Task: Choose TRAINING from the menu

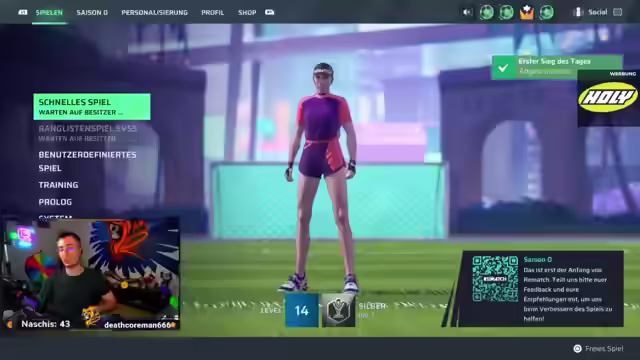Action: tap(58, 185)
